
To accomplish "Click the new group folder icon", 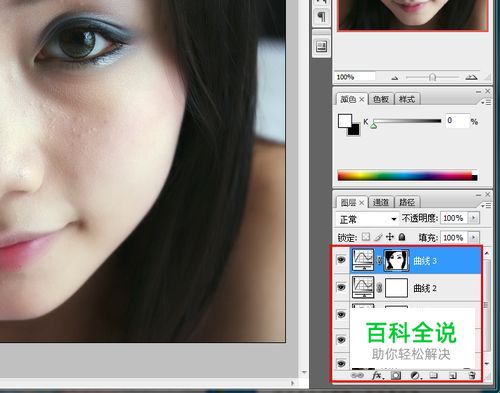I will click(434, 375).
